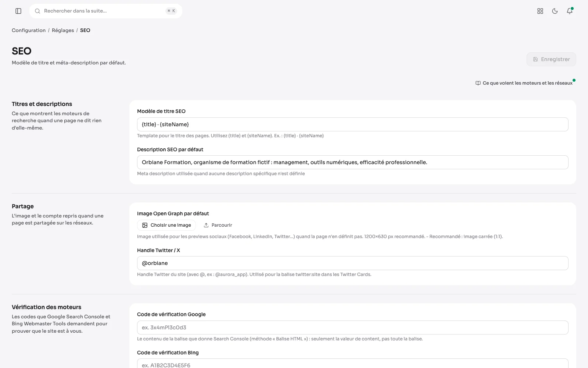Click the 'Handle Twitter / X' label
Viewport: 588px width, 368px height.
(158, 250)
